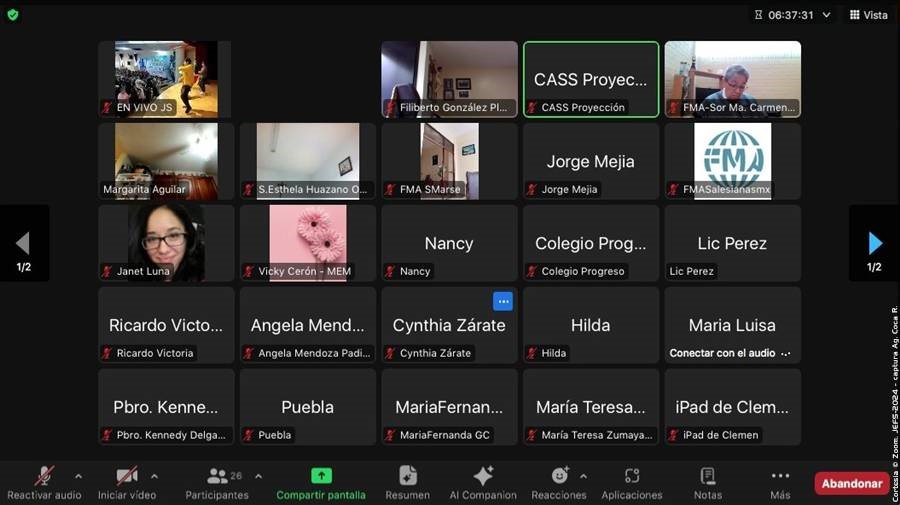
Task: Click the green encryption shield icon
Action: pyautogui.click(x=13, y=15)
